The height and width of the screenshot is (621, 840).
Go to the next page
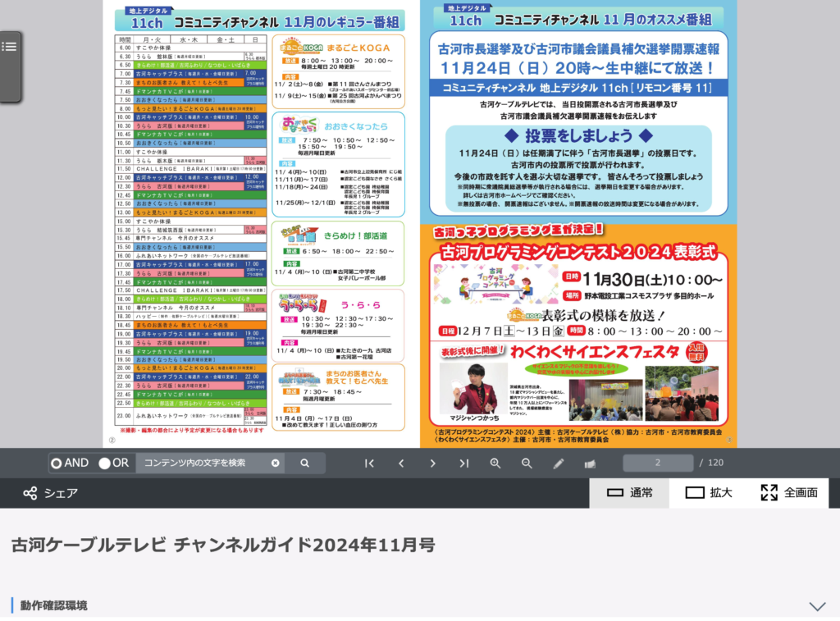[433, 463]
